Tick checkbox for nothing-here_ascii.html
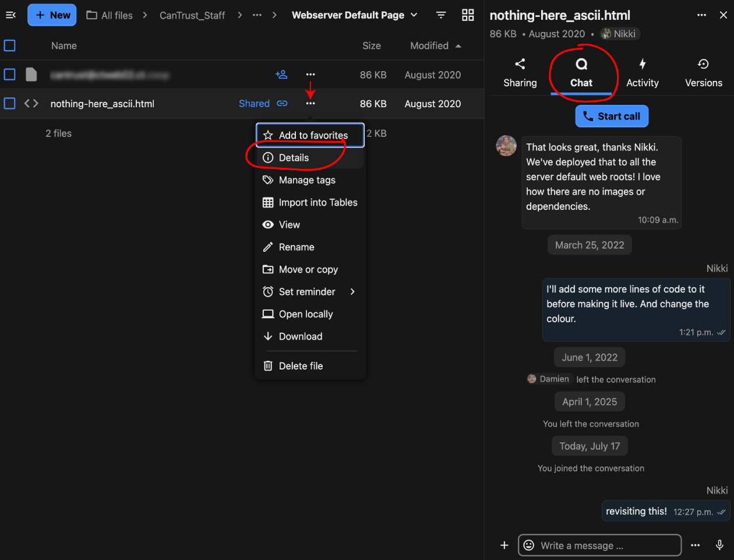Screen dimensions: 734x560 [x=10, y=104]
